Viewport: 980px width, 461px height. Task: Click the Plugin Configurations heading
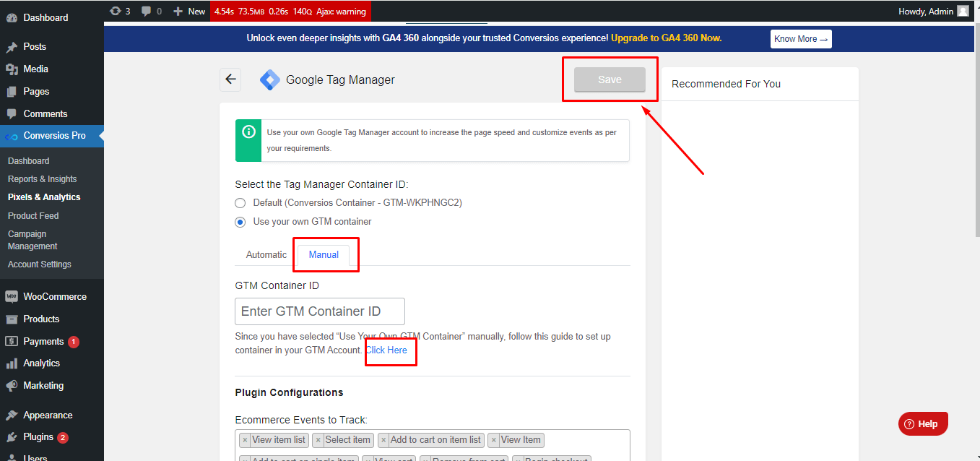click(x=289, y=393)
